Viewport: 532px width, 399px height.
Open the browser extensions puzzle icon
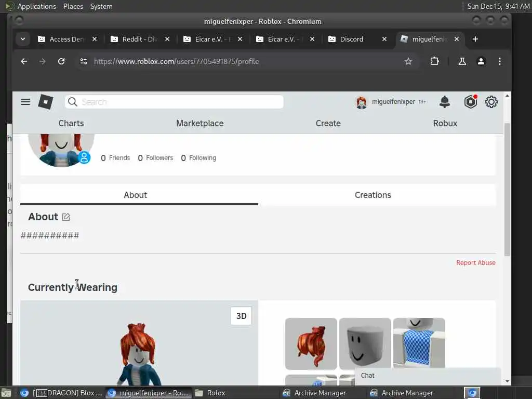tap(434, 61)
